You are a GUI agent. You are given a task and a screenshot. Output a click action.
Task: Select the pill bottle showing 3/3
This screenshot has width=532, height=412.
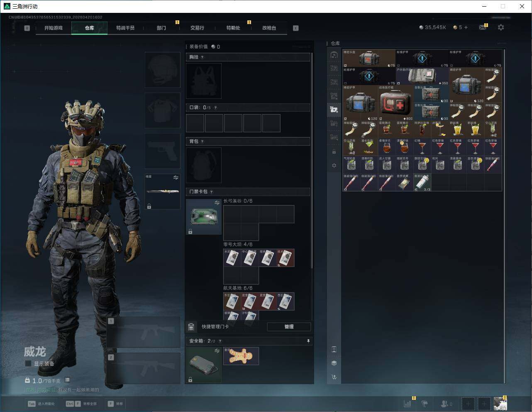coord(422,182)
